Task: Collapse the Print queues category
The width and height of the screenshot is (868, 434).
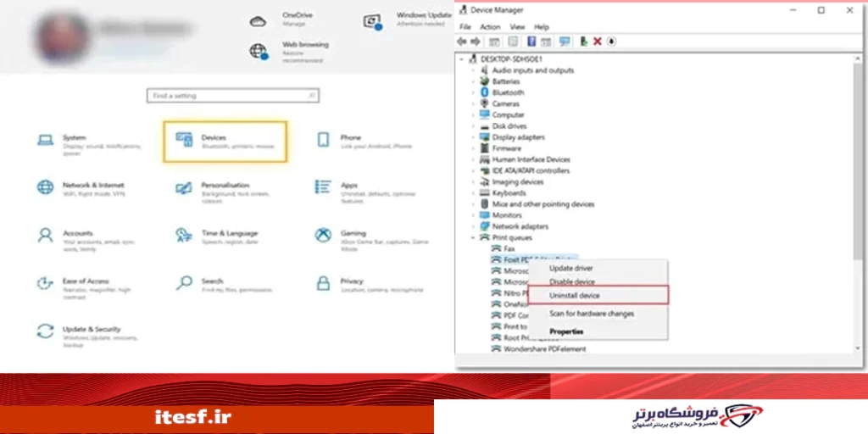Action: 473,238
